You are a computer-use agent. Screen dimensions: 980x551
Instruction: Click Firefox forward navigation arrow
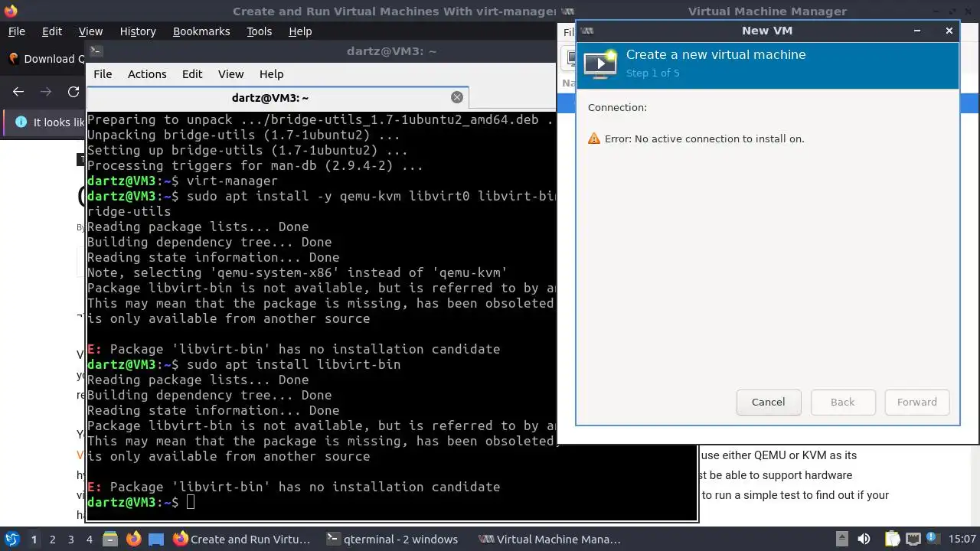pos(46,92)
